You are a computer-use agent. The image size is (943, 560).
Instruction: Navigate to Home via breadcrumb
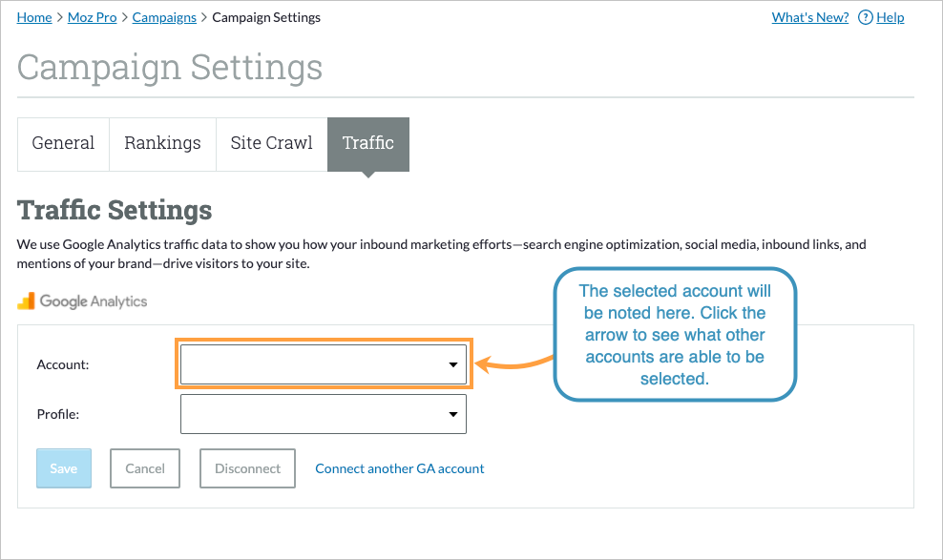point(33,16)
